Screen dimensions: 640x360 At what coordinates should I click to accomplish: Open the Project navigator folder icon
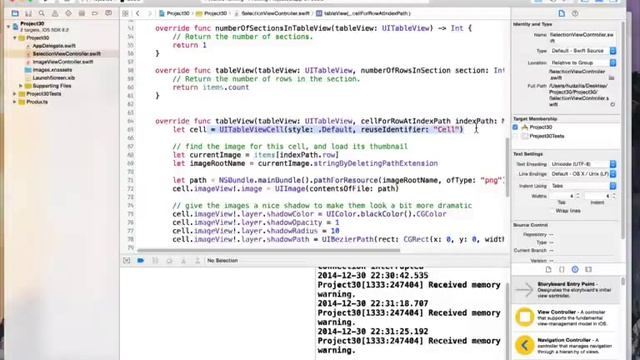pyautogui.click(x=15, y=13)
